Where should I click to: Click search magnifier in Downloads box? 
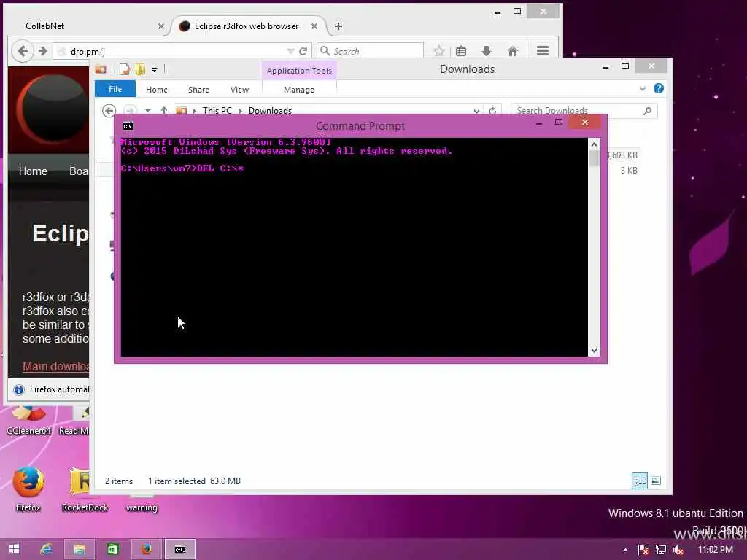[648, 111]
